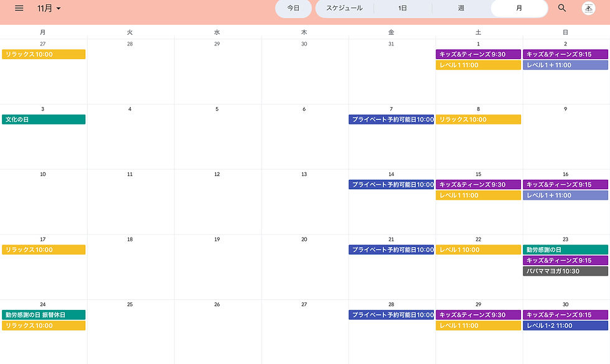610x364 pixels.
Task: Select date number 12
Action: pyautogui.click(x=217, y=174)
